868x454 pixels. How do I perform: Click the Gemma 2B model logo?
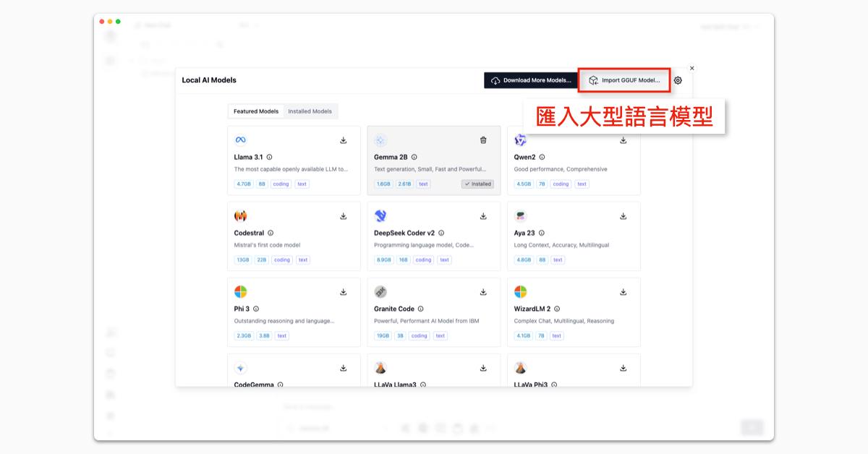click(380, 140)
